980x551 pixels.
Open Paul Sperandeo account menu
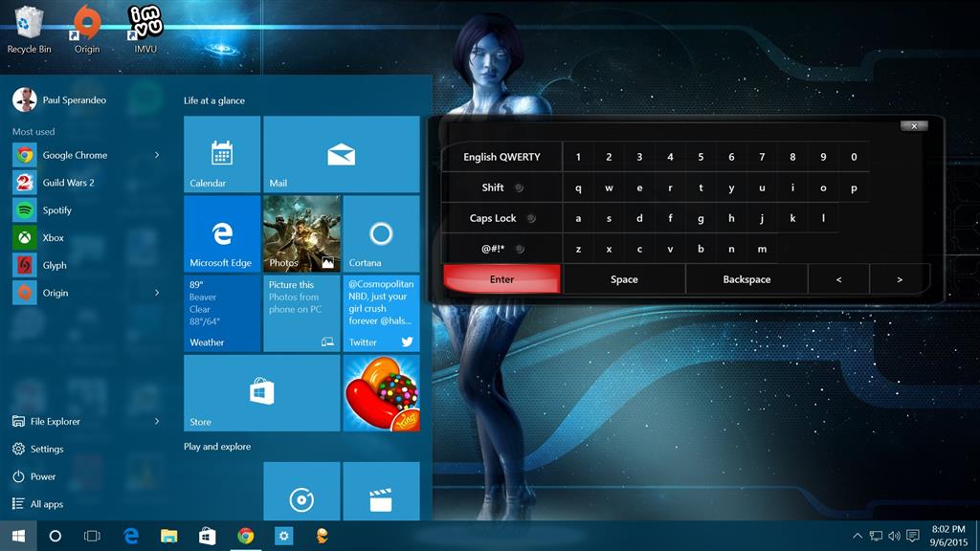60,99
